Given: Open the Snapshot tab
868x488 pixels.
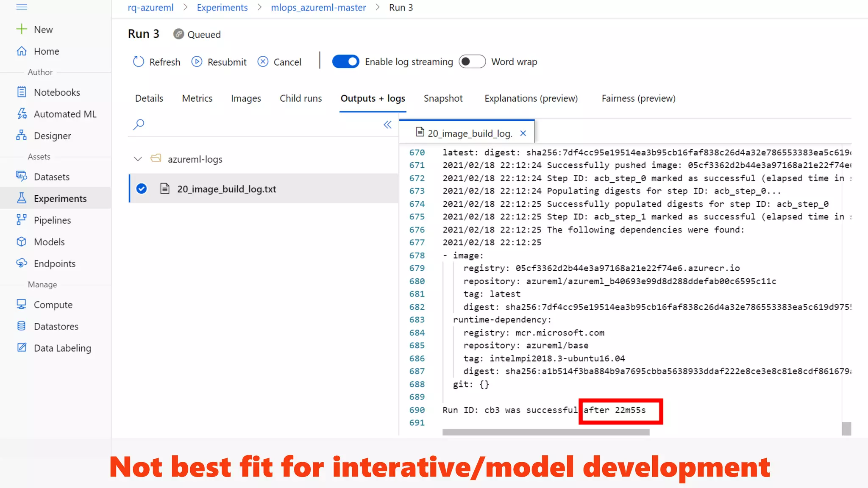Looking at the screenshot, I should (443, 98).
